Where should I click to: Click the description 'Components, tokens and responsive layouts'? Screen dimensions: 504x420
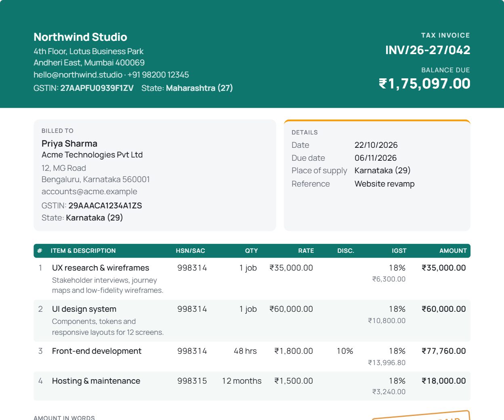tap(108, 327)
